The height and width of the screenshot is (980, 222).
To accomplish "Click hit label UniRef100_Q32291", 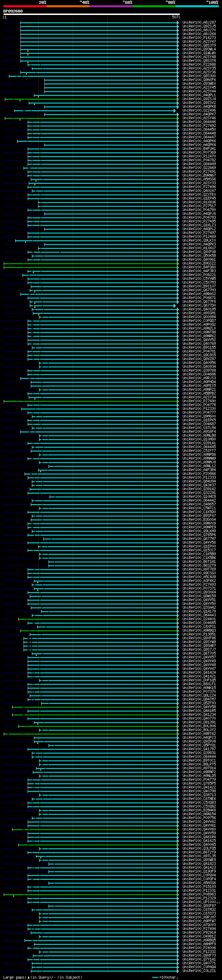I will [x=199, y=493].
